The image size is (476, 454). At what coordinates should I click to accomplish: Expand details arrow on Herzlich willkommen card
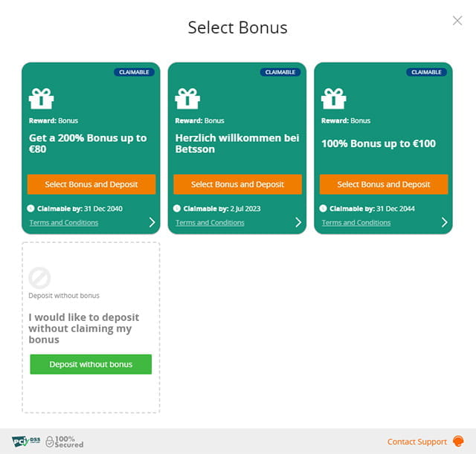[298, 222]
